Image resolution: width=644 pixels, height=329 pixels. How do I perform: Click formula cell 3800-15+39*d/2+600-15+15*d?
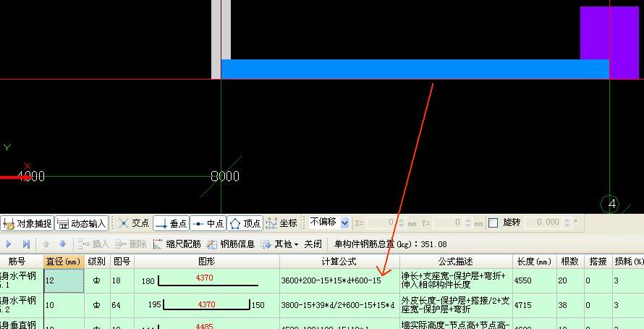[339, 305]
